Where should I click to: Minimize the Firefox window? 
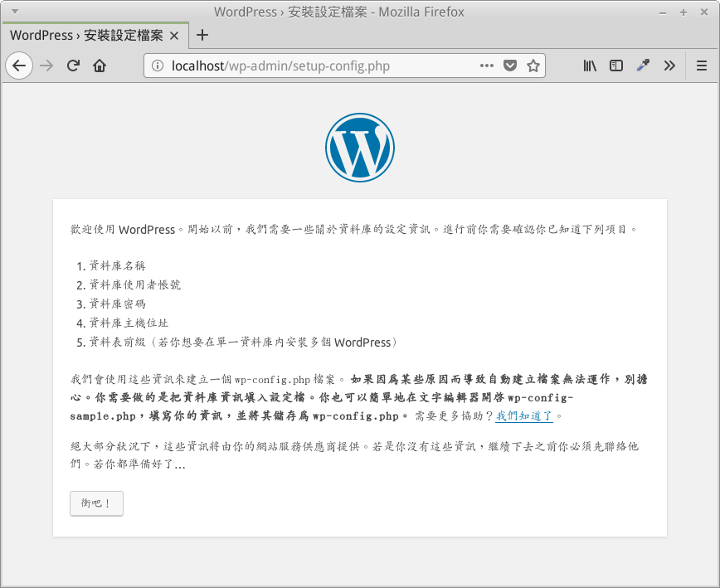click(x=663, y=12)
